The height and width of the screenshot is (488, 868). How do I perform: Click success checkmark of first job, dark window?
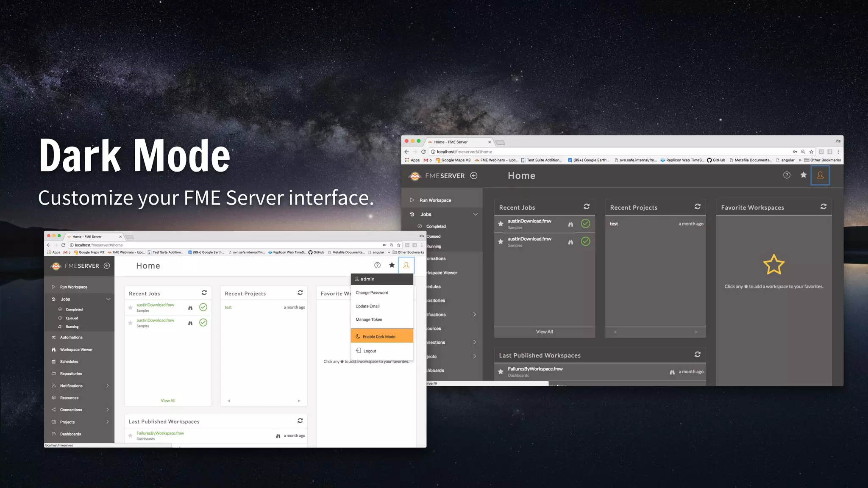click(x=585, y=224)
